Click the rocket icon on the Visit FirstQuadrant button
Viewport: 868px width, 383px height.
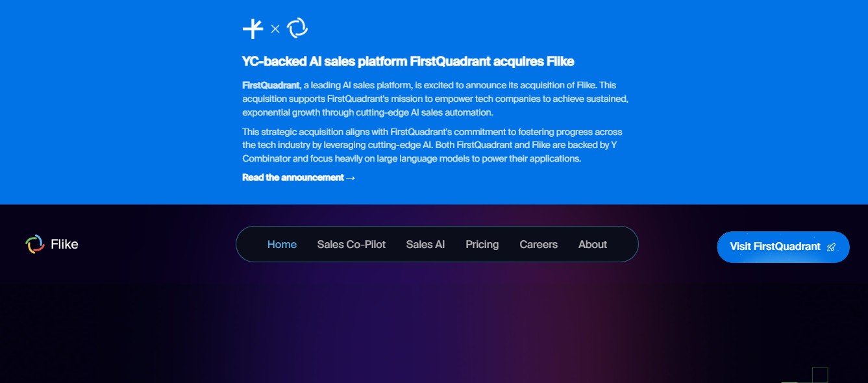(832, 247)
